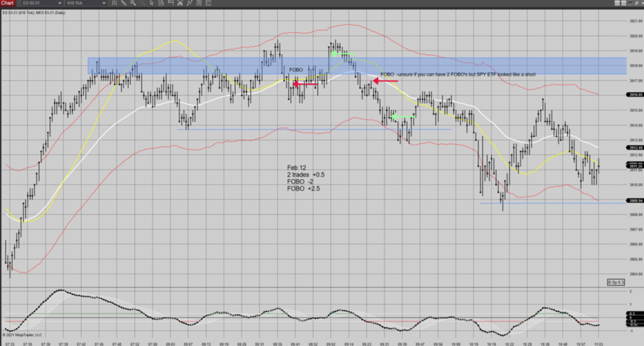Click the Zoom Out magnifier icon
This screenshot has height=346, width=644.
(142, 3)
